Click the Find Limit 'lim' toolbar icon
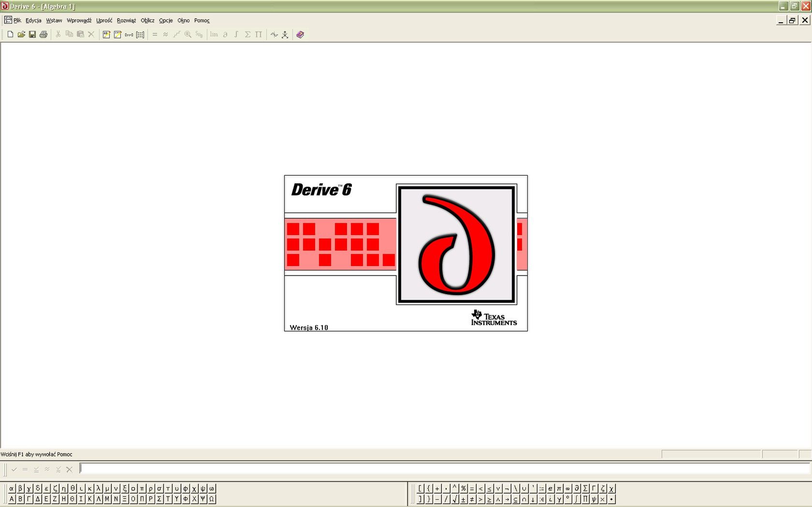This screenshot has width=812, height=507. point(214,34)
